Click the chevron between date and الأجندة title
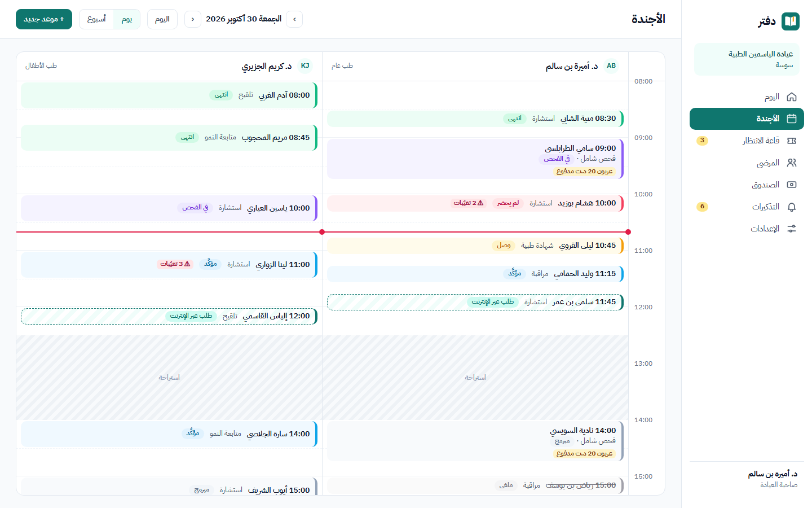The width and height of the screenshot is (812, 508). coord(294,19)
